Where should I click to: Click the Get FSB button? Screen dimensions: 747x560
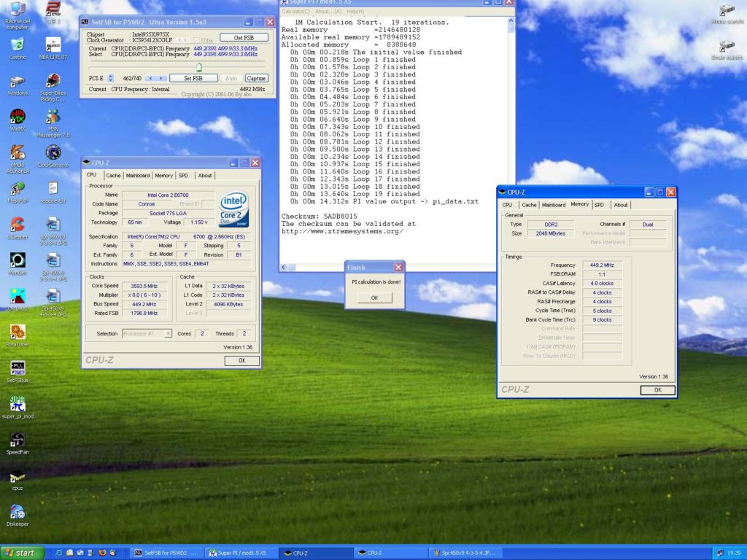(x=244, y=38)
